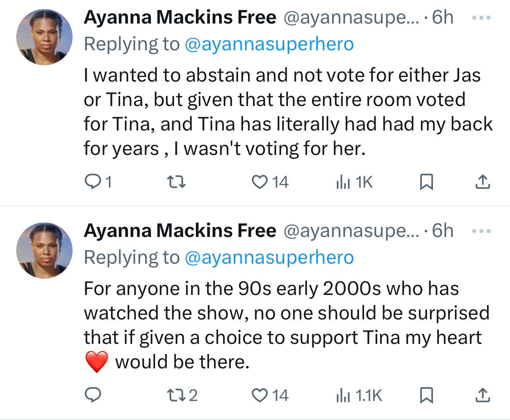Share the first tweet via upload icon
Image resolution: width=510 pixels, height=420 pixels.
click(483, 182)
